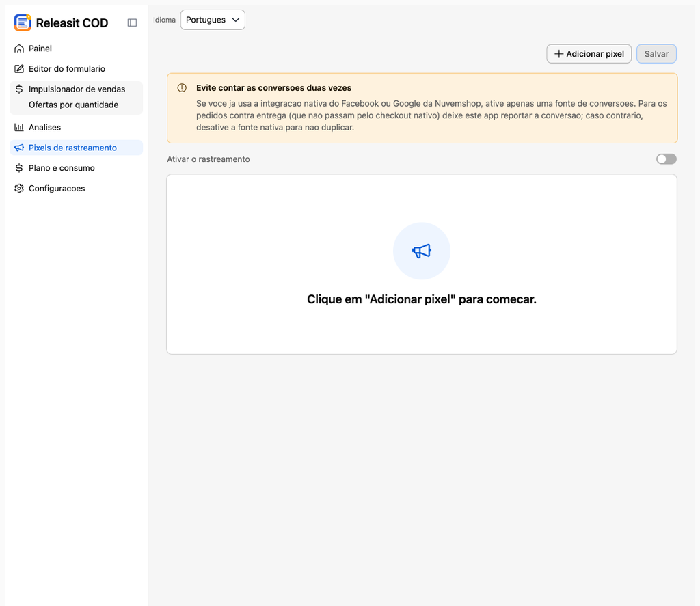Collapse the sidebar with the panel icon
The image size is (700, 606).
click(132, 23)
